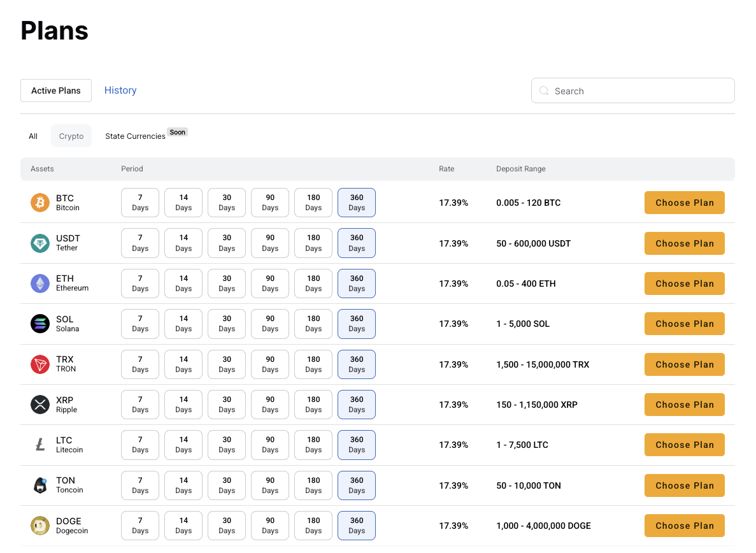The width and height of the screenshot is (756, 553).
Task: Click the Litecoin coin icon
Action: coord(40,445)
